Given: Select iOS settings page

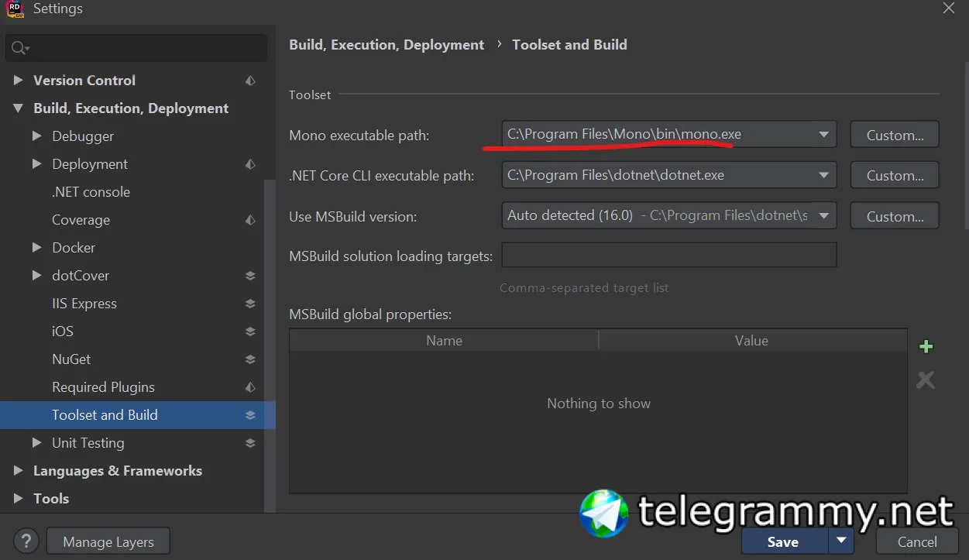Looking at the screenshot, I should coord(63,332).
